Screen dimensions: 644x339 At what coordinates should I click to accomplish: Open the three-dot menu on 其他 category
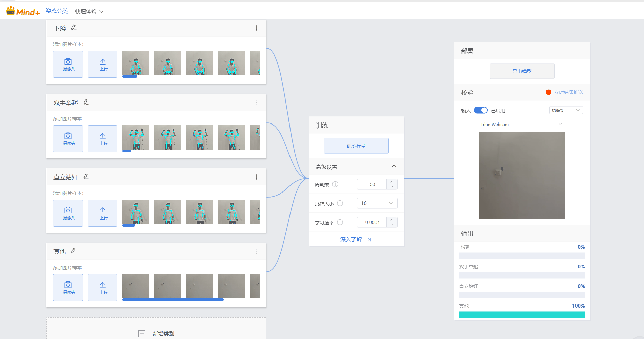(x=257, y=251)
